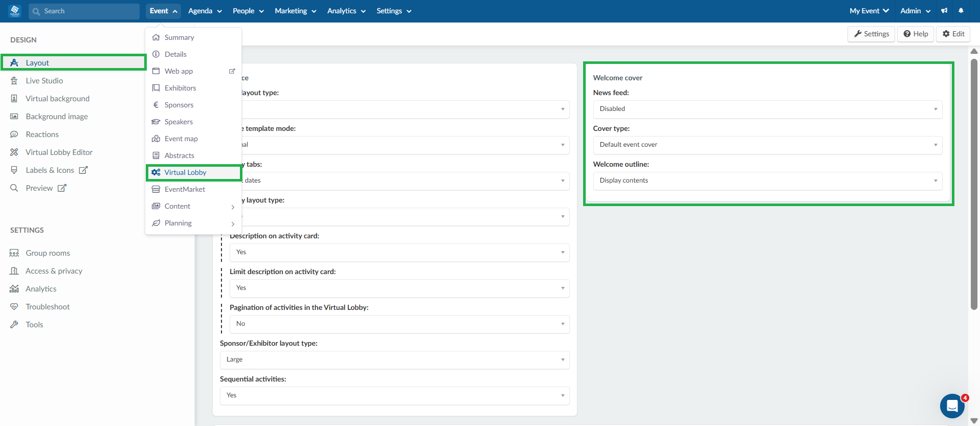Open Description on activity card dropdown

[399, 252]
